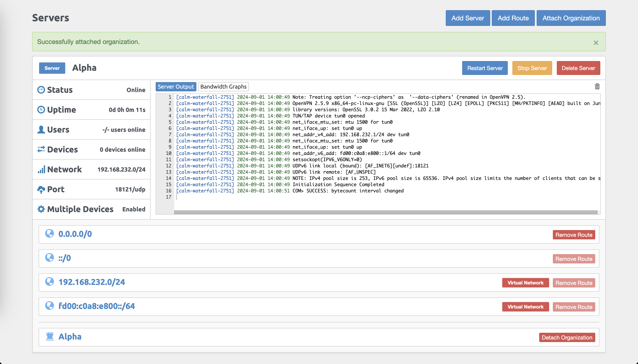
Task: Click the trash/clear icon in server output
Action: coord(597,86)
